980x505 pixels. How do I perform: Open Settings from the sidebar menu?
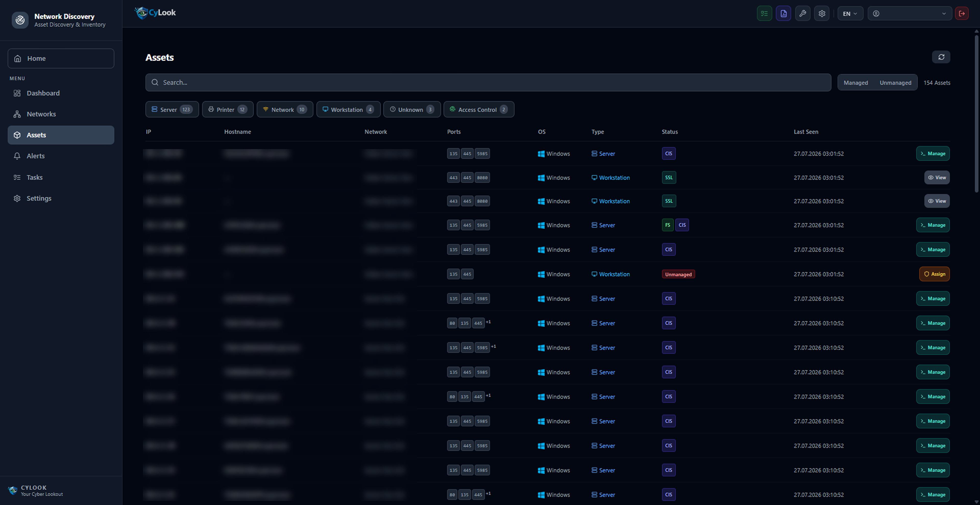(61, 198)
